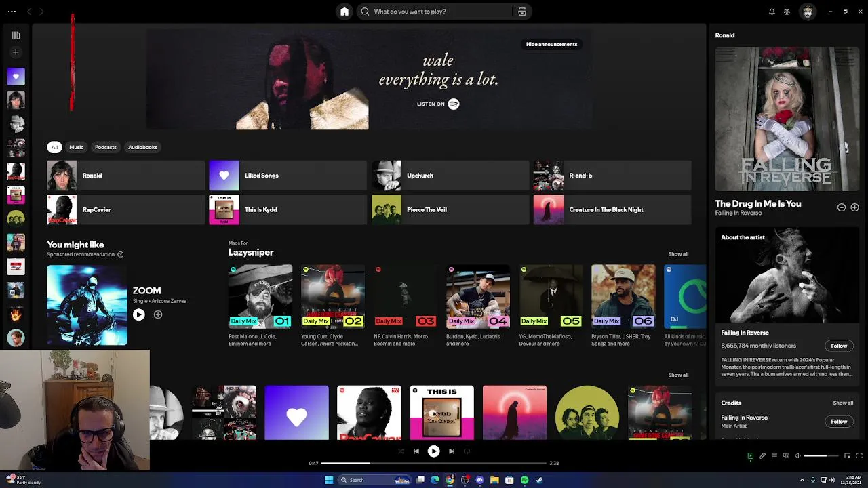Open The Drug In Me Is You title
The width and height of the screenshot is (868, 488).
coord(758,203)
